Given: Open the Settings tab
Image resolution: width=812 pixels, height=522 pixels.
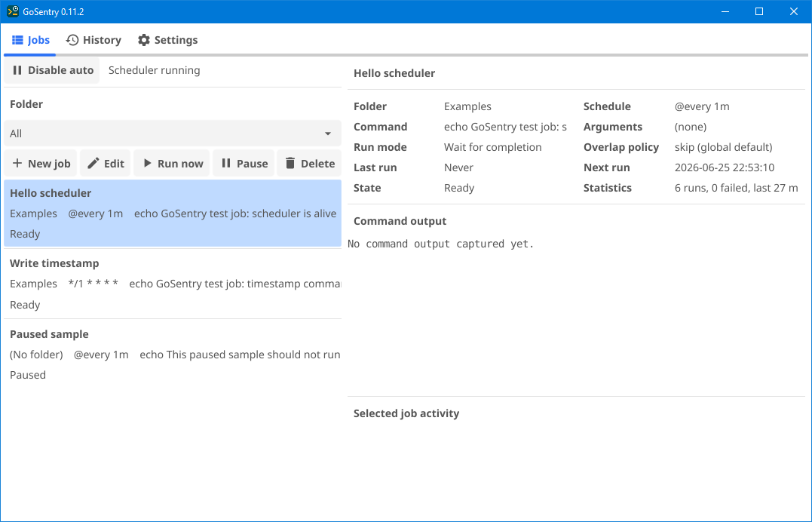Looking at the screenshot, I should coord(168,40).
